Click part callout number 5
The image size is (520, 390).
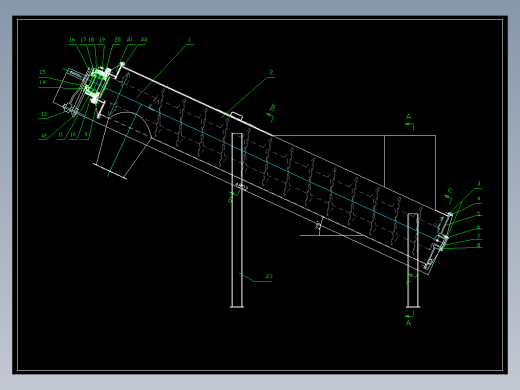click(x=479, y=213)
